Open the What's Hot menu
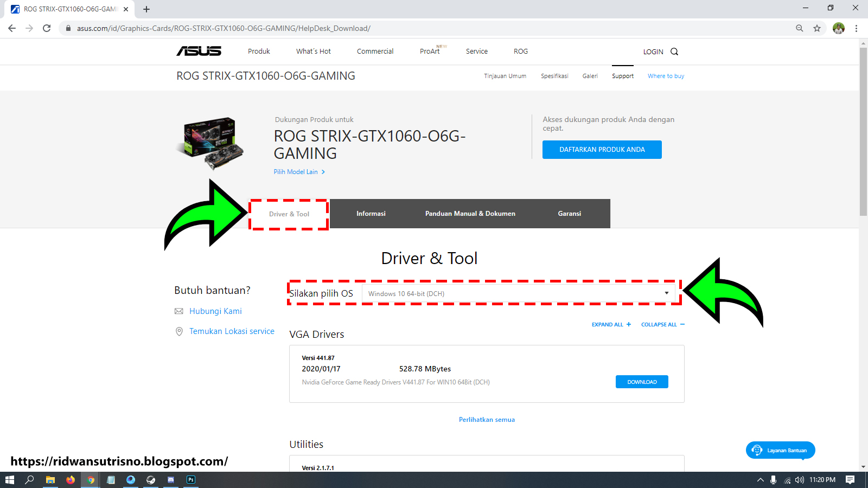Image resolution: width=868 pixels, height=488 pixels. (314, 52)
